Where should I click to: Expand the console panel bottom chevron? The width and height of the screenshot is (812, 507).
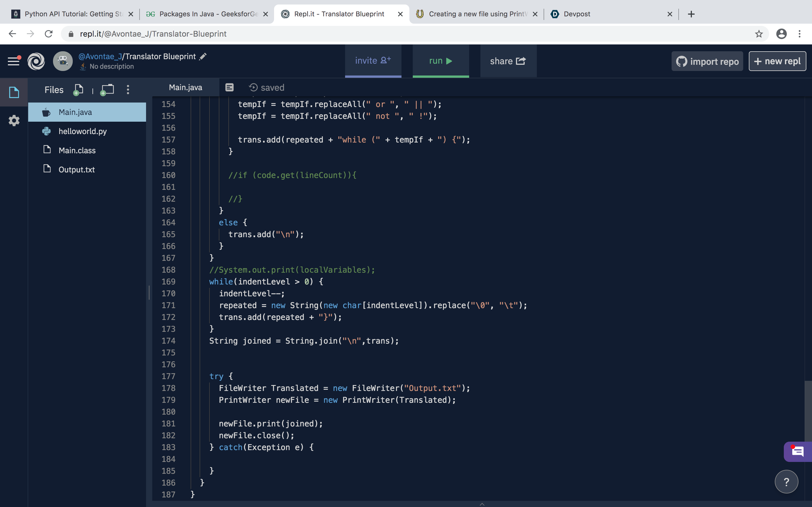tap(482, 504)
